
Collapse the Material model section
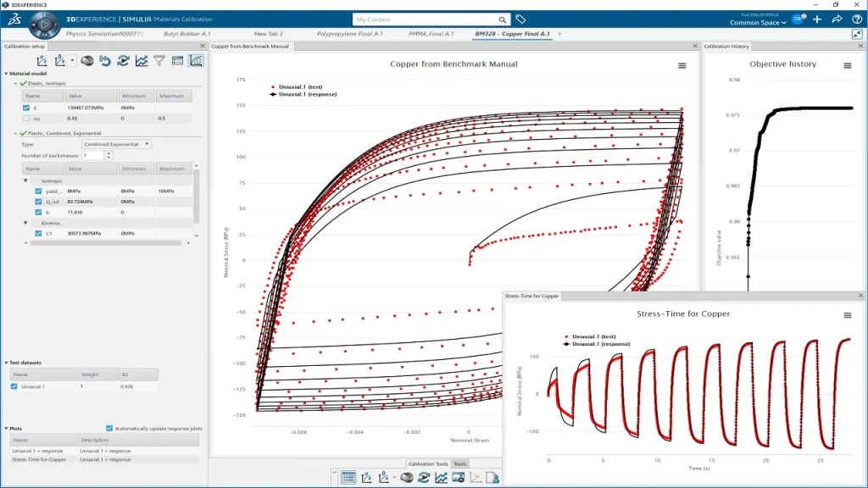[x=6, y=74]
